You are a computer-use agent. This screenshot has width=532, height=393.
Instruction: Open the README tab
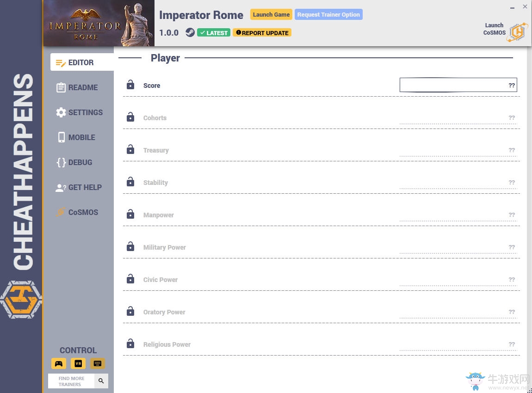tap(77, 87)
